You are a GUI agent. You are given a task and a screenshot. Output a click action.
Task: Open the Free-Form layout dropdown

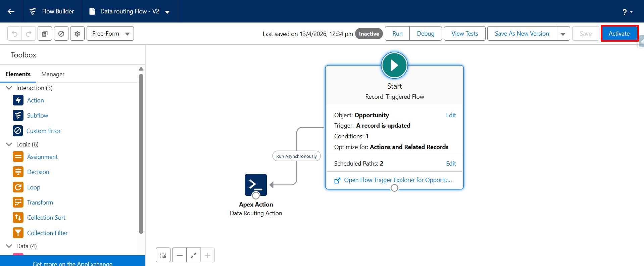[x=110, y=34]
